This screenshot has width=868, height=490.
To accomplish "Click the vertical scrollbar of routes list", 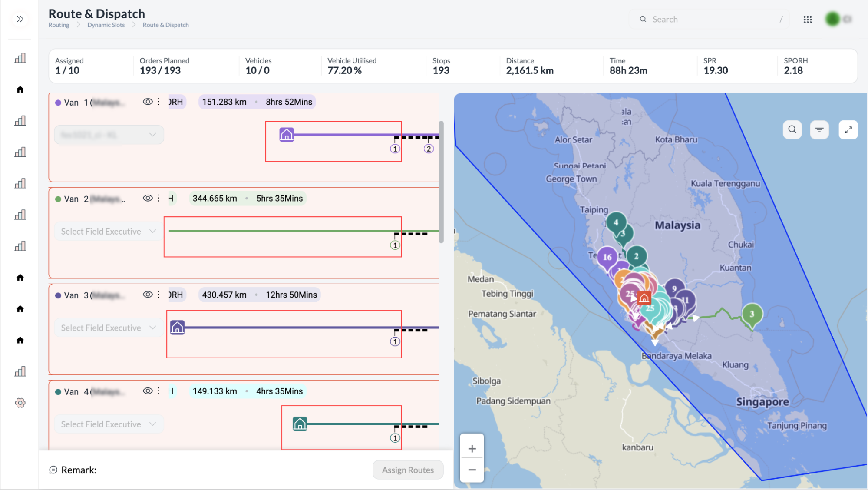I will pos(441,182).
